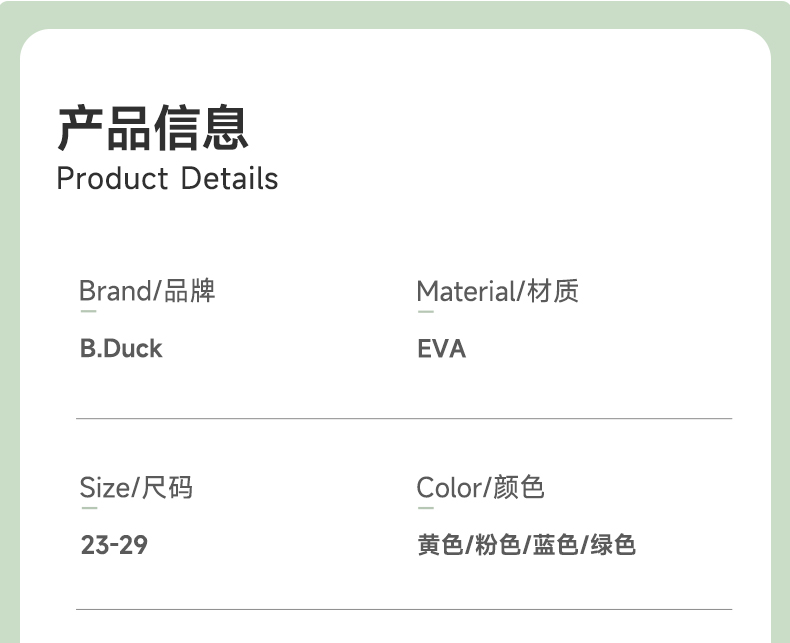Select the Size/尺码 label
The height and width of the screenshot is (643, 790).
(x=136, y=488)
